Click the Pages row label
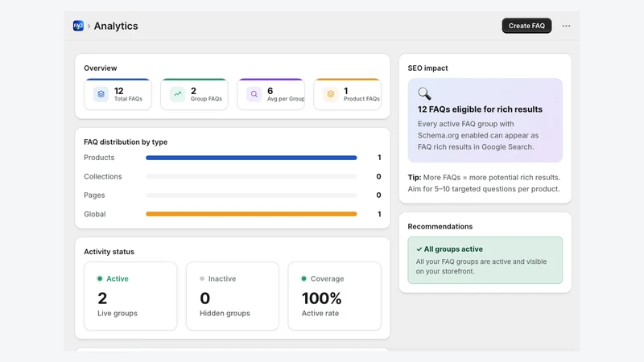 94,195
